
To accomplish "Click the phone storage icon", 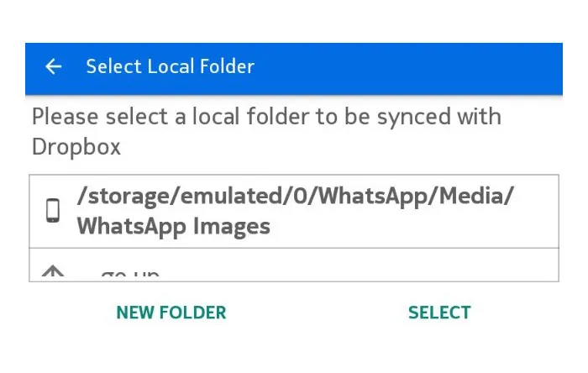I will coord(53,211).
